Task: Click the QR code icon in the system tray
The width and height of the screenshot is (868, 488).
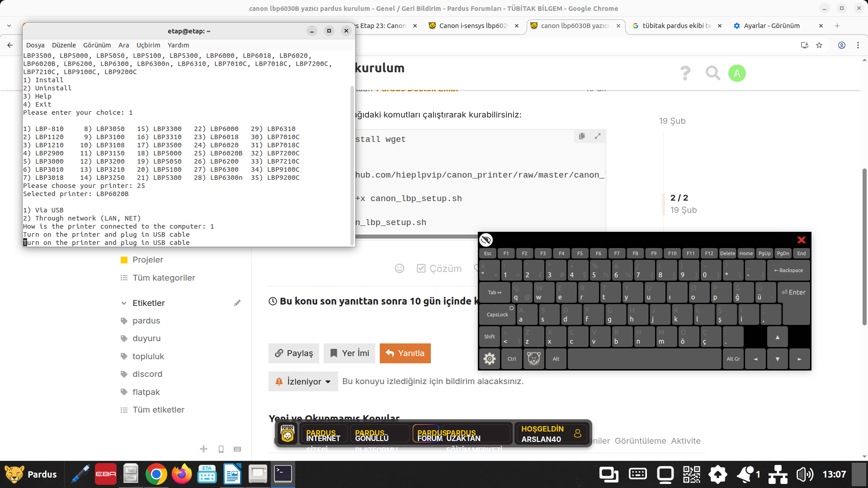Action: pos(691,474)
